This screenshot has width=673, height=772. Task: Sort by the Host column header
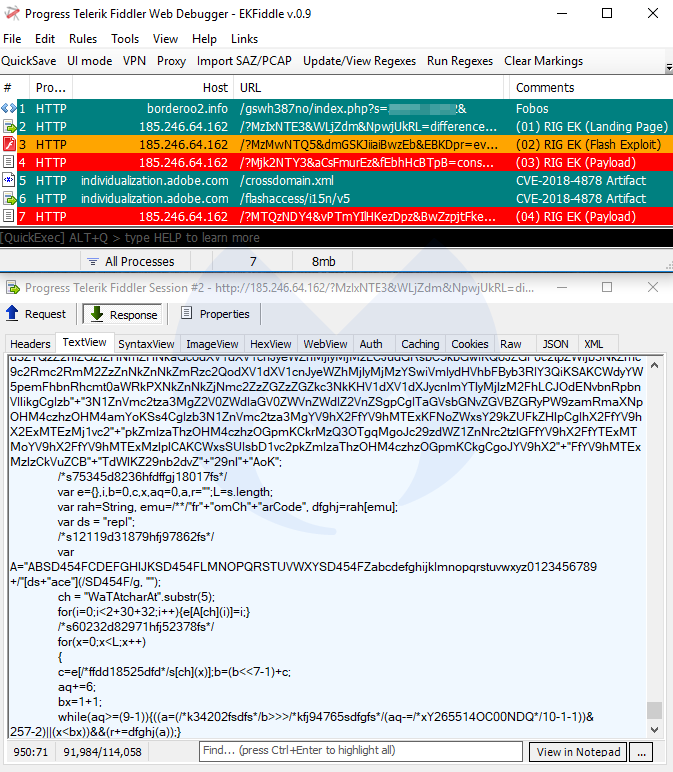[x=153, y=88]
